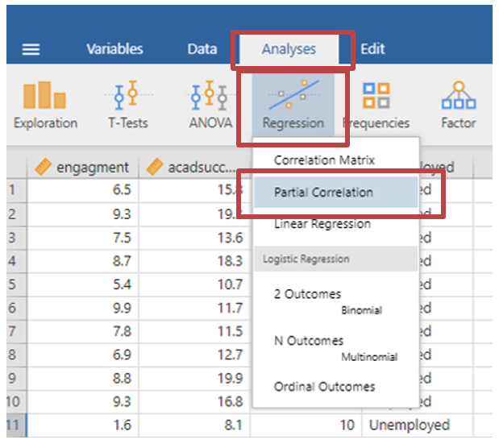Select row 11 header
Screen dimensions: 499x448
15,425
